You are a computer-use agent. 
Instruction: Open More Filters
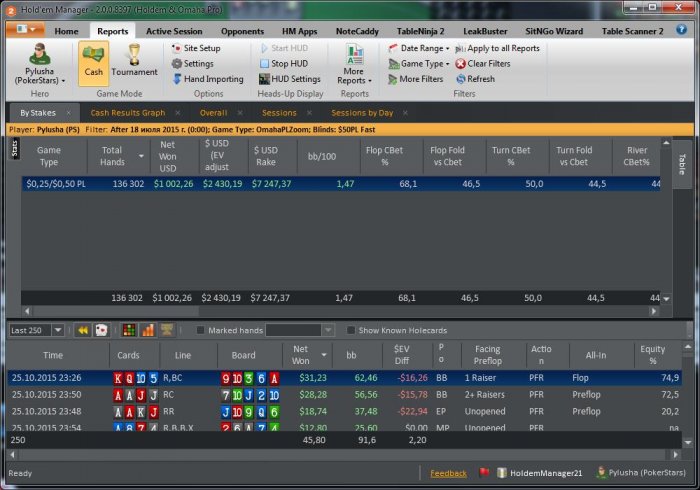(x=416, y=79)
